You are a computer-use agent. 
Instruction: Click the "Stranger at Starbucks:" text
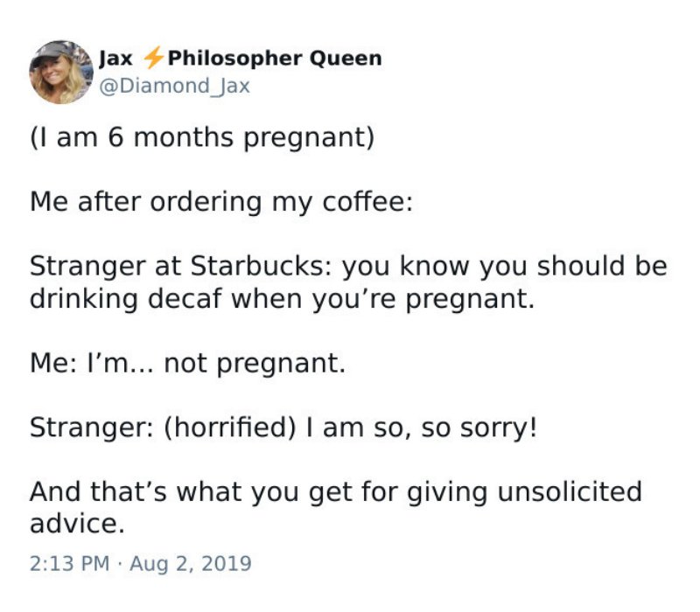coord(181,267)
